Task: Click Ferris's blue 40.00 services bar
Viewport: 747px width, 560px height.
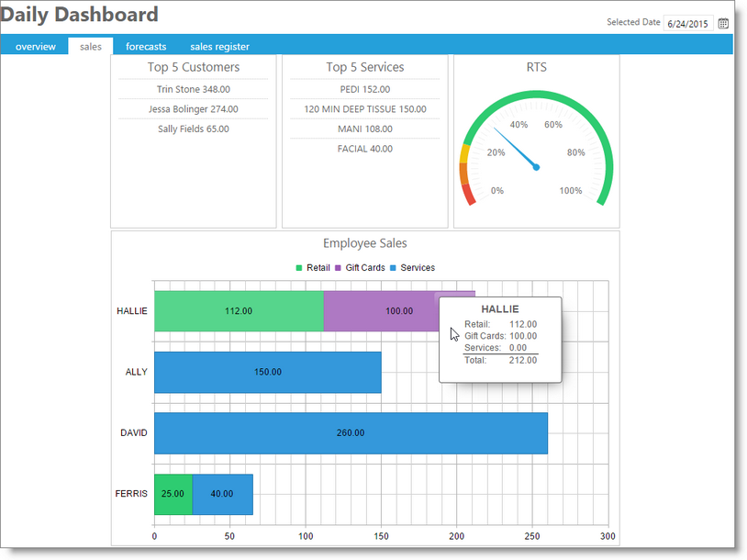Action: [x=222, y=494]
